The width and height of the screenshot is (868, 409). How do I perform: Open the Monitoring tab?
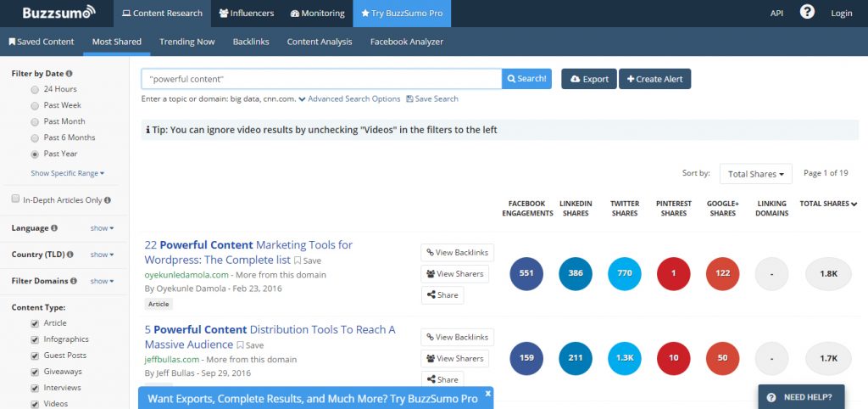pyautogui.click(x=318, y=14)
